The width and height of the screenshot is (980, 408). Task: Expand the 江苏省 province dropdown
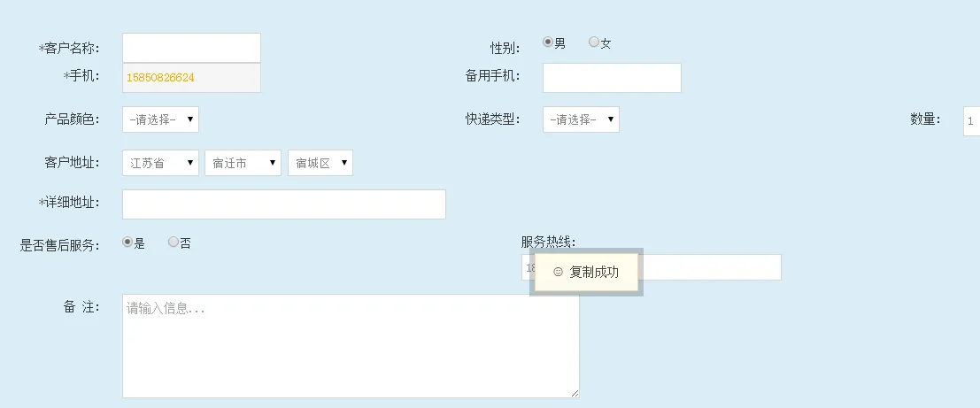(160, 163)
